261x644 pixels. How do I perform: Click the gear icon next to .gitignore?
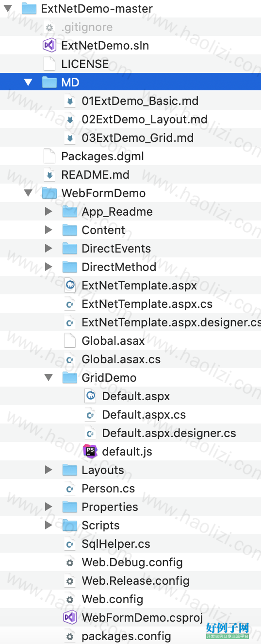coord(49,28)
